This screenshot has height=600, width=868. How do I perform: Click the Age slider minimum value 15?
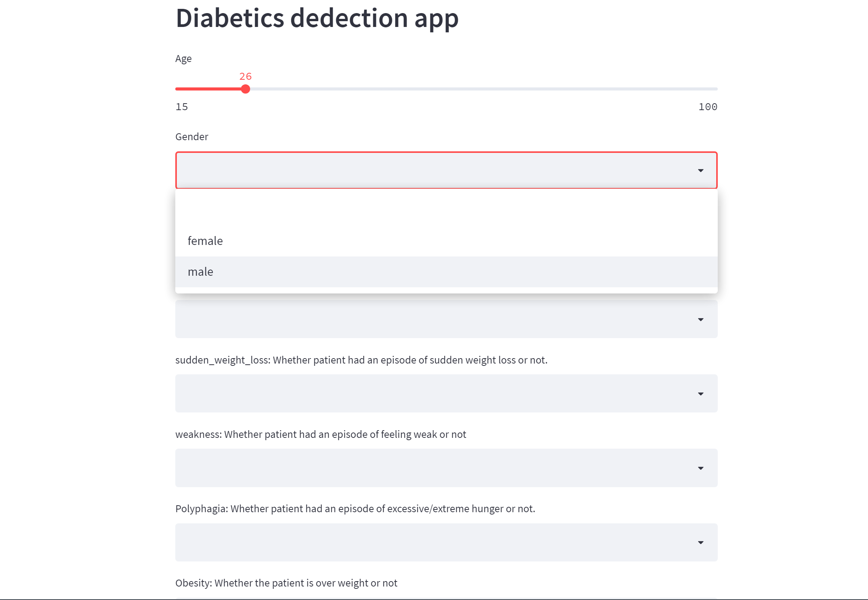[182, 107]
